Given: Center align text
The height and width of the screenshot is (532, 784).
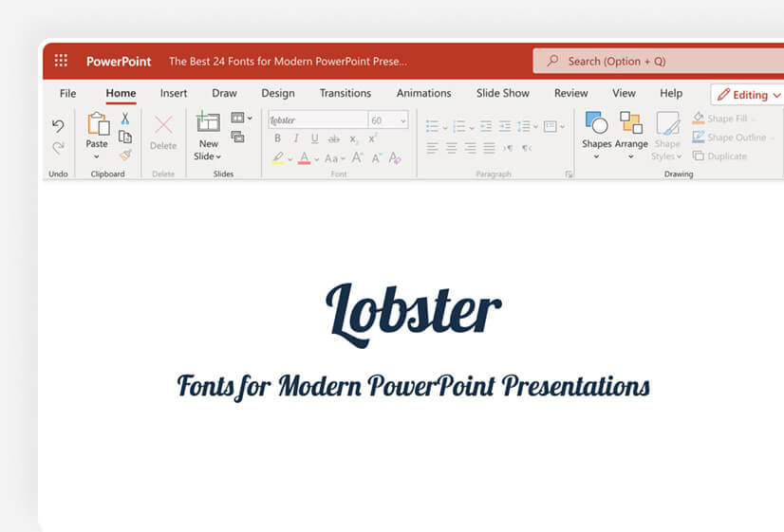Looking at the screenshot, I should point(451,148).
